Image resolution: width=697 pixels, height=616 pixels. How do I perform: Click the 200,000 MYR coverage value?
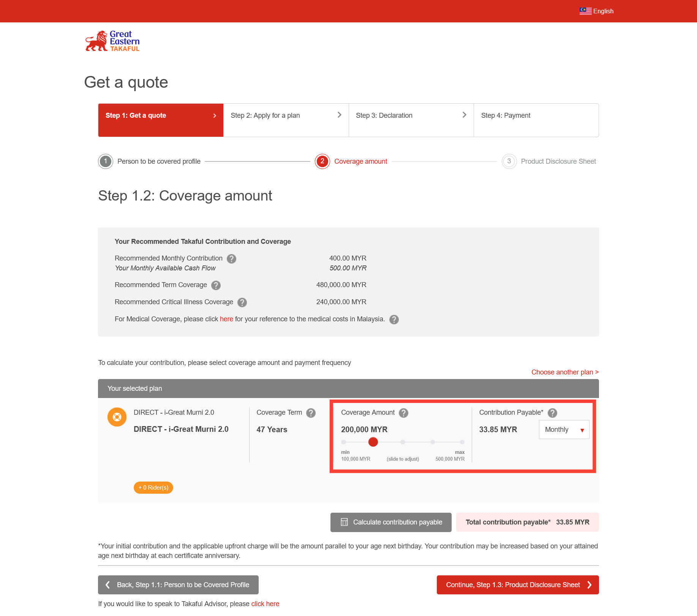click(x=364, y=430)
